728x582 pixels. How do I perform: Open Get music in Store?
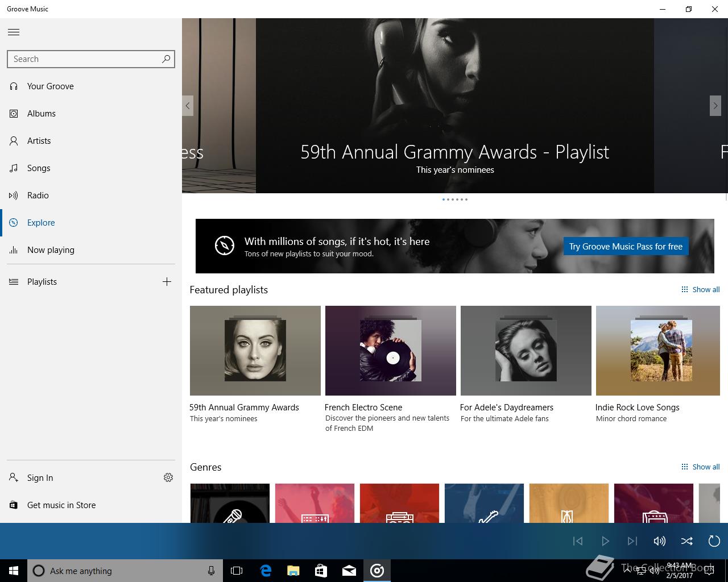[91, 505]
